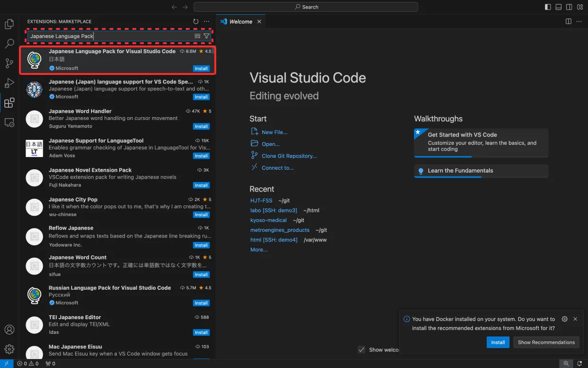Dismiss the Docker notification

575,319
